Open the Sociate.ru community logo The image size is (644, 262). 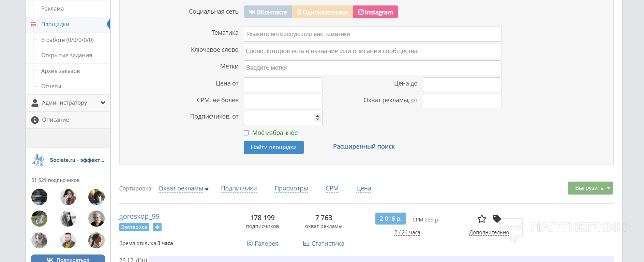(38, 160)
